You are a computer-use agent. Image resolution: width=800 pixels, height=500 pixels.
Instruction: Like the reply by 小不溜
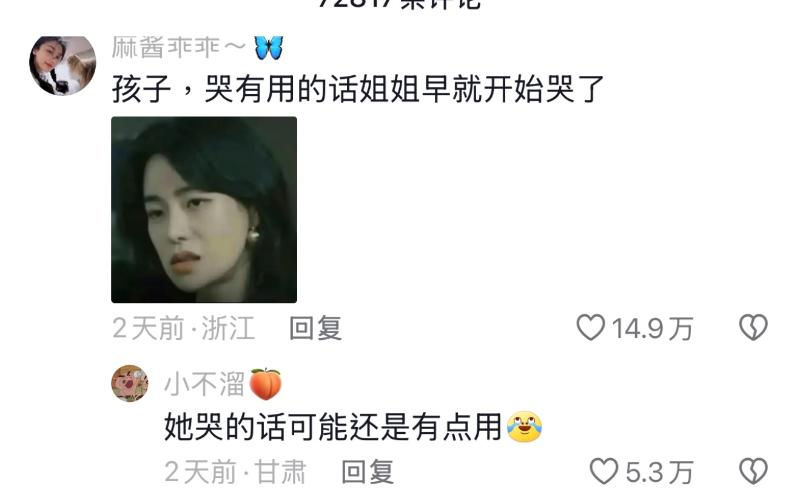tap(604, 471)
